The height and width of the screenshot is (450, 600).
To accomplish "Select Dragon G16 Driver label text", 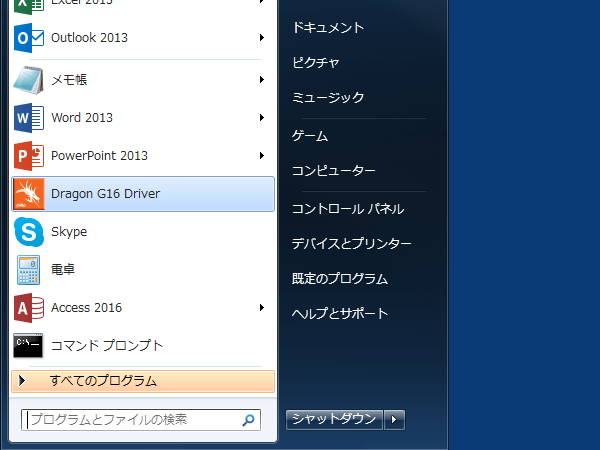I will (x=105, y=194).
